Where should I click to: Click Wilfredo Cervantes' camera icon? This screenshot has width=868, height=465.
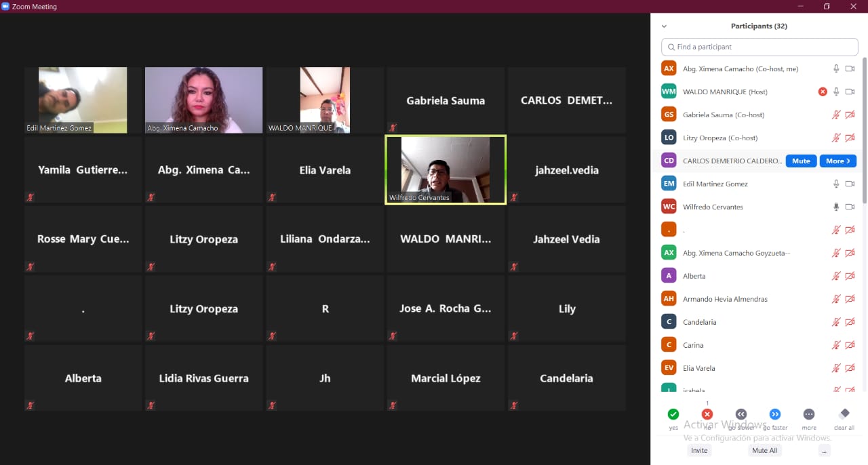850,207
